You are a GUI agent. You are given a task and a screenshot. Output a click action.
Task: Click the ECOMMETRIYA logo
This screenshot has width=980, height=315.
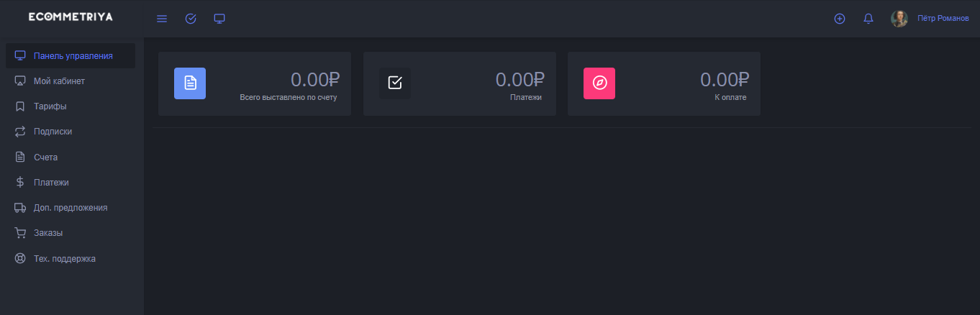tap(71, 17)
